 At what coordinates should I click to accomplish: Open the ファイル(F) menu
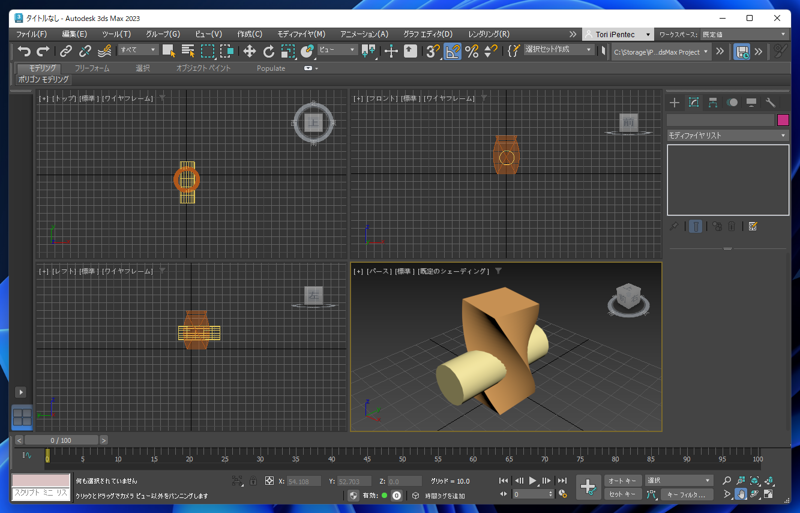[x=32, y=34]
